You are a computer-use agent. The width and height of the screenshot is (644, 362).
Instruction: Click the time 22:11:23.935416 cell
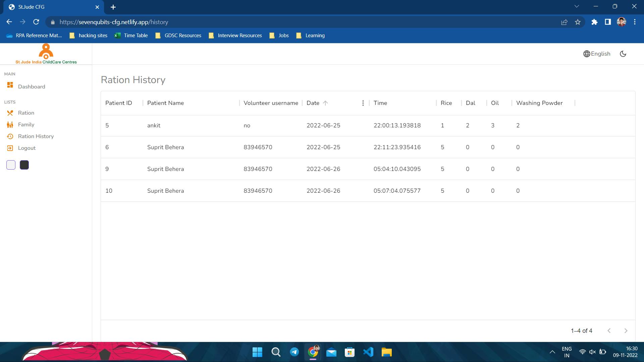coord(397,147)
